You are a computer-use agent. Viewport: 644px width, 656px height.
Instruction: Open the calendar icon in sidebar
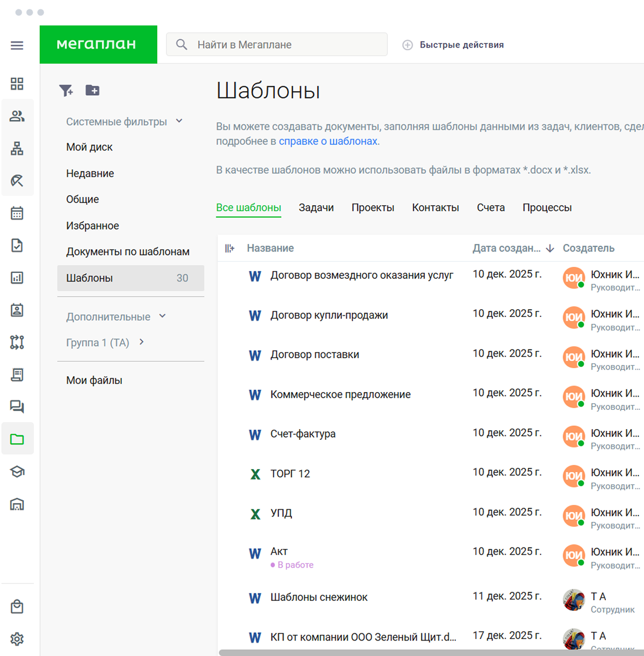[x=17, y=213]
